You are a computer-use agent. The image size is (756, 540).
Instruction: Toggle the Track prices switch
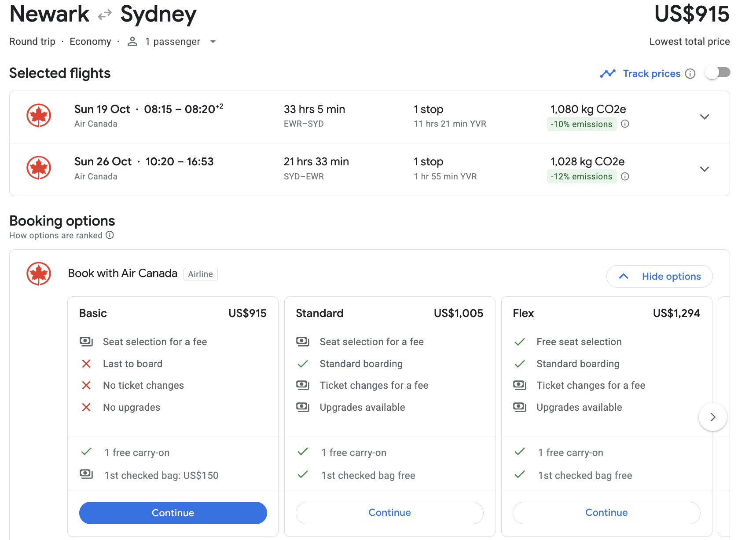tap(717, 73)
